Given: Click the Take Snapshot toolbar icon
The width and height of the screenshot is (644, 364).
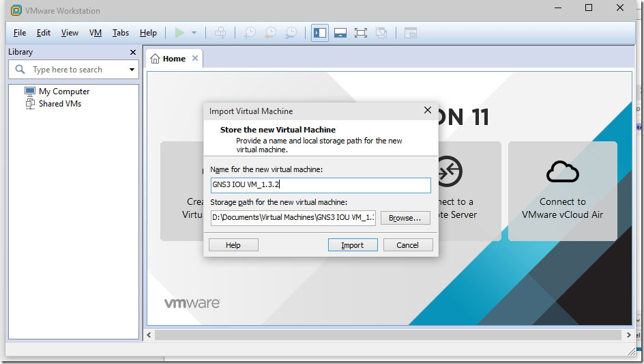Looking at the screenshot, I should tap(249, 33).
